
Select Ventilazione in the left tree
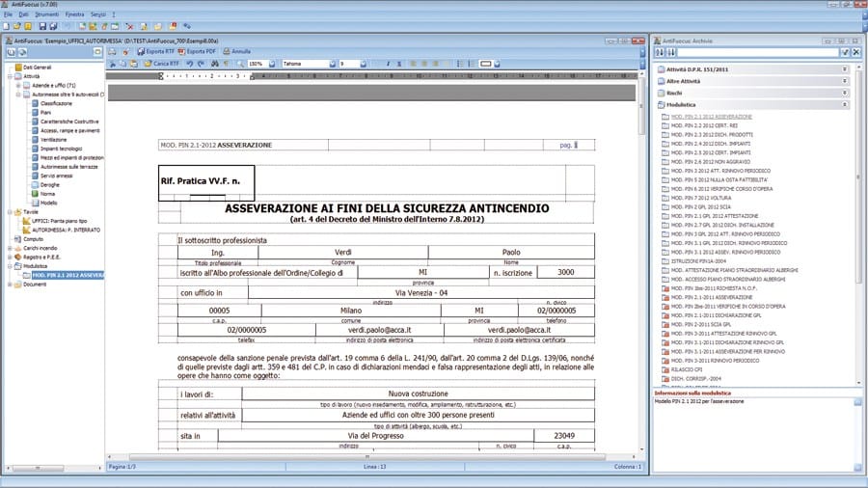click(54, 139)
